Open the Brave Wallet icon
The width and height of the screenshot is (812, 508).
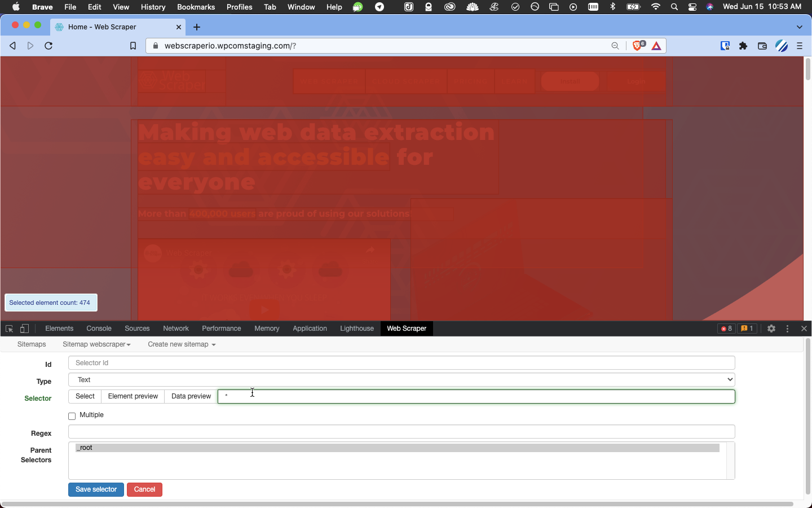pos(762,46)
